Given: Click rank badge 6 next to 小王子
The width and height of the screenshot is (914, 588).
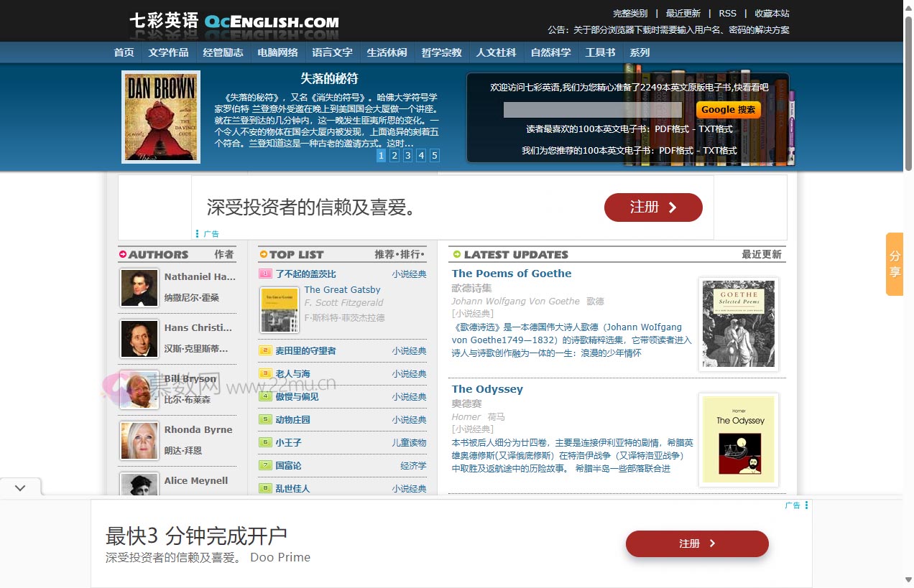Looking at the screenshot, I should click(x=264, y=443).
